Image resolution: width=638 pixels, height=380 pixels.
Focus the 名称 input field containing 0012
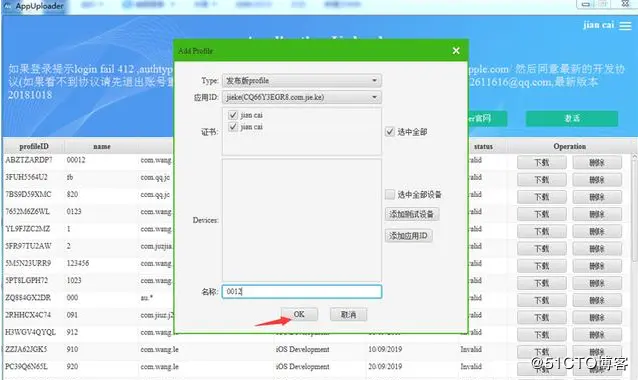click(302, 291)
